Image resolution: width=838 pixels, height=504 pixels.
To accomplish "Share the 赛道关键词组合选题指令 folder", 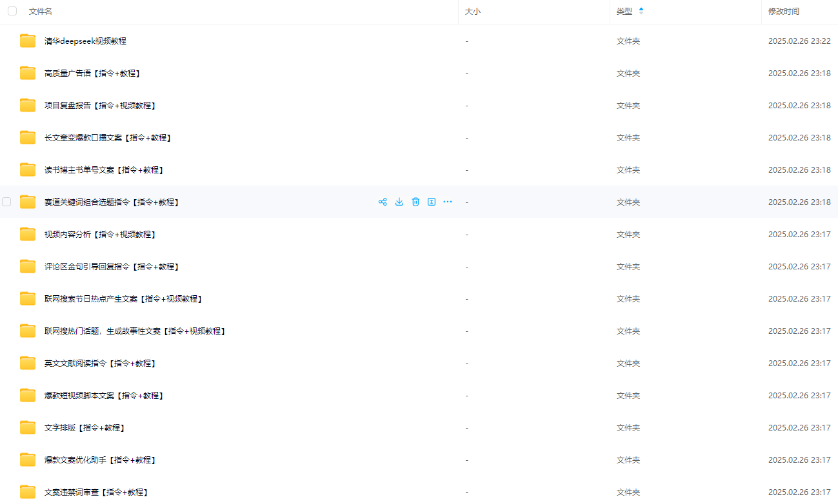I will 383,202.
